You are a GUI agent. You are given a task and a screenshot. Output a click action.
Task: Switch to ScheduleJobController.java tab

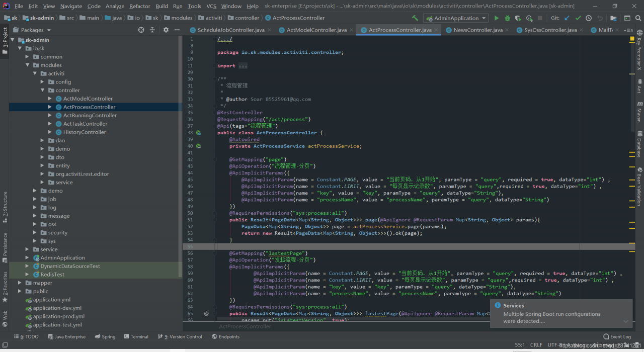click(x=231, y=30)
